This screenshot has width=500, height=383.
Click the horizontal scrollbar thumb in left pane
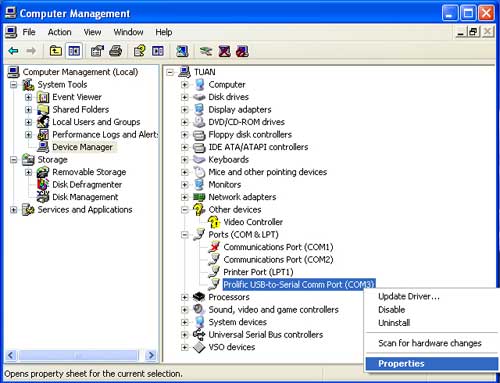pos(78,355)
